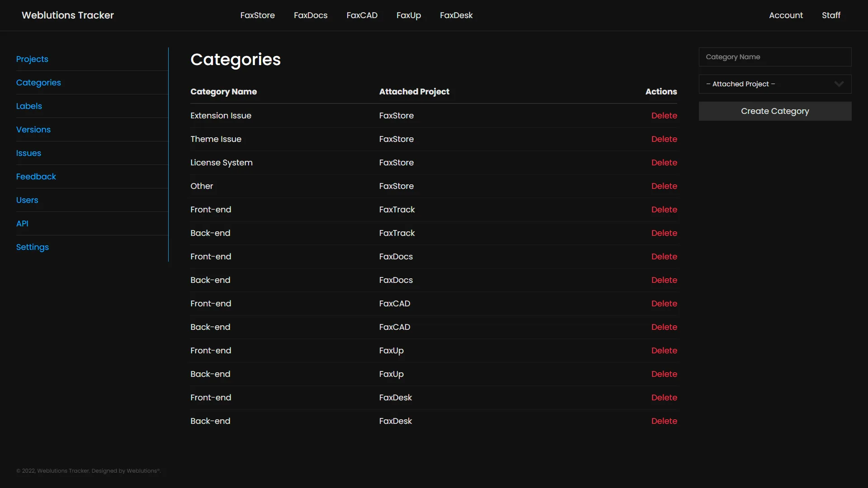Go to the Labels page
The image size is (868, 488).
click(x=28, y=106)
